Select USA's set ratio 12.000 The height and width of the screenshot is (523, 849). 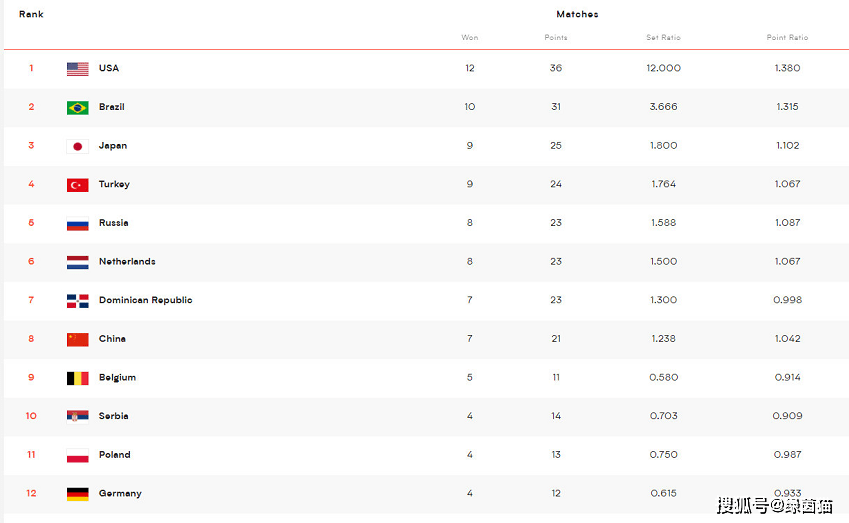click(x=663, y=68)
